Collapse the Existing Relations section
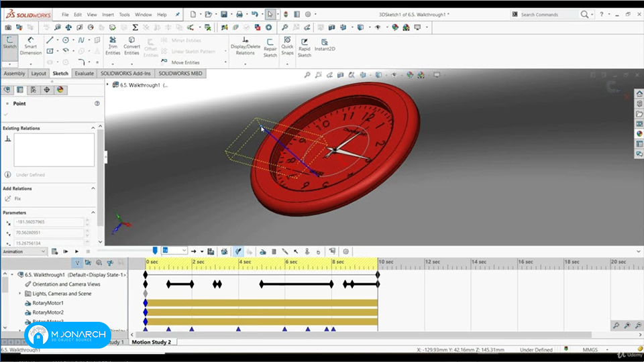The height and width of the screenshot is (362, 644). 93,128
